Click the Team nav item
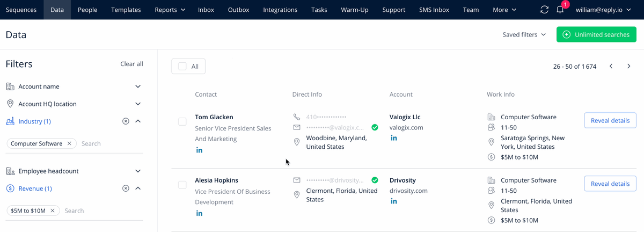This screenshot has width=644, height=232. pos(471,10)
